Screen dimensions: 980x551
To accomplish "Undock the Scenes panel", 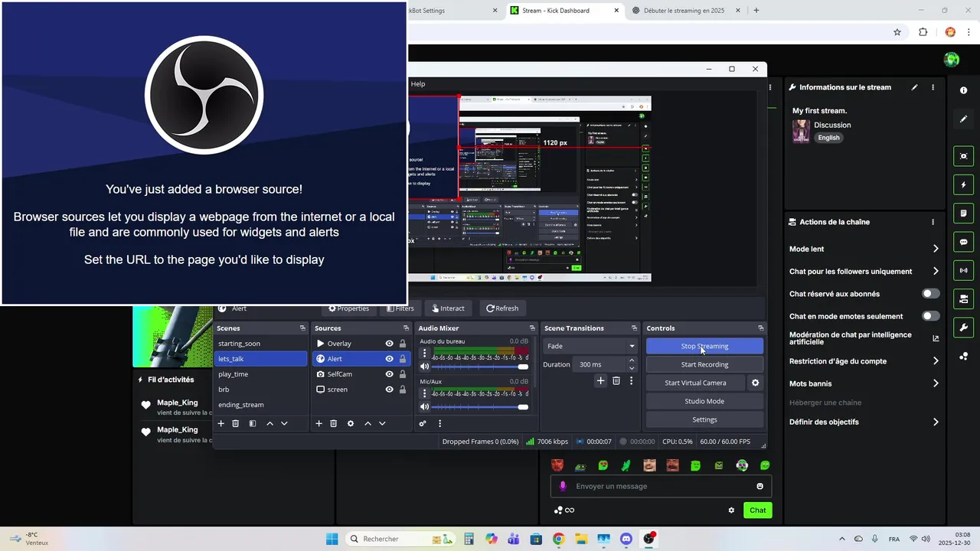I will tap(302, 328).
